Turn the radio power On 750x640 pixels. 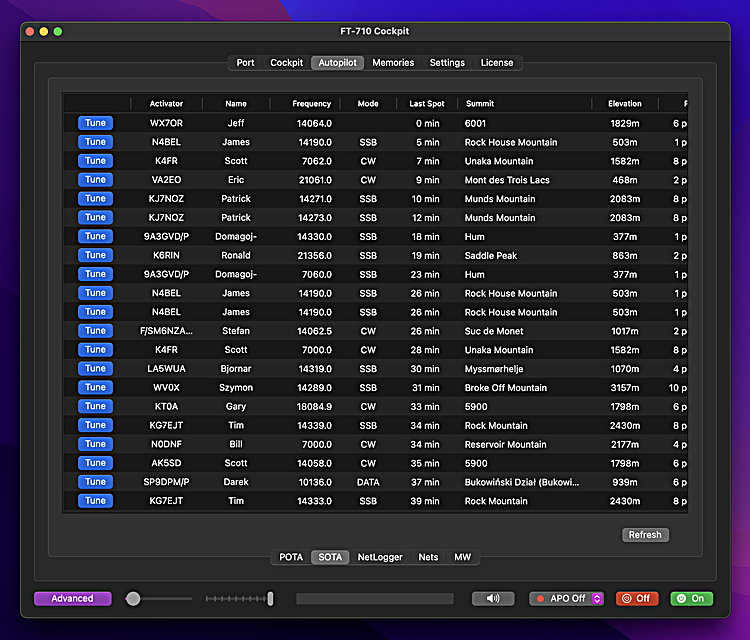692,598
